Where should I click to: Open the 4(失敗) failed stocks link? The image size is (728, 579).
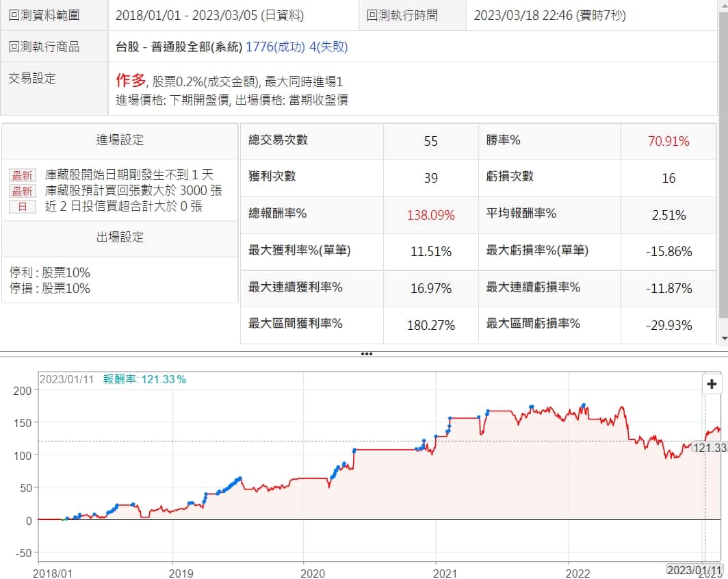coord(322,47)
